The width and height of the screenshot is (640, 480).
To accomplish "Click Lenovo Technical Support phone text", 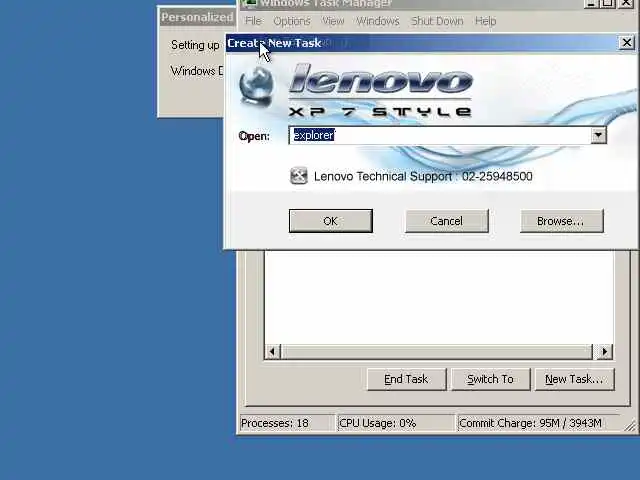I will [x=423, y=176].
